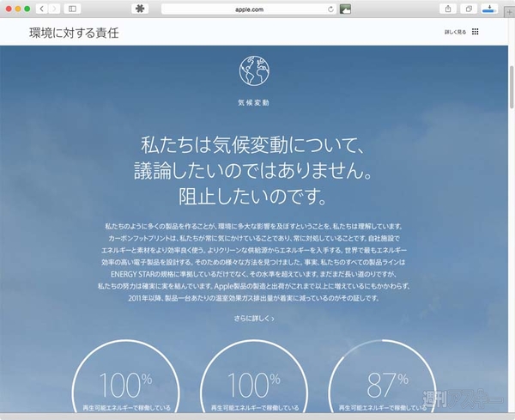Open the Share button in Safari toolbar
This screenshot has width=515, height=420.
click(448, 9)
